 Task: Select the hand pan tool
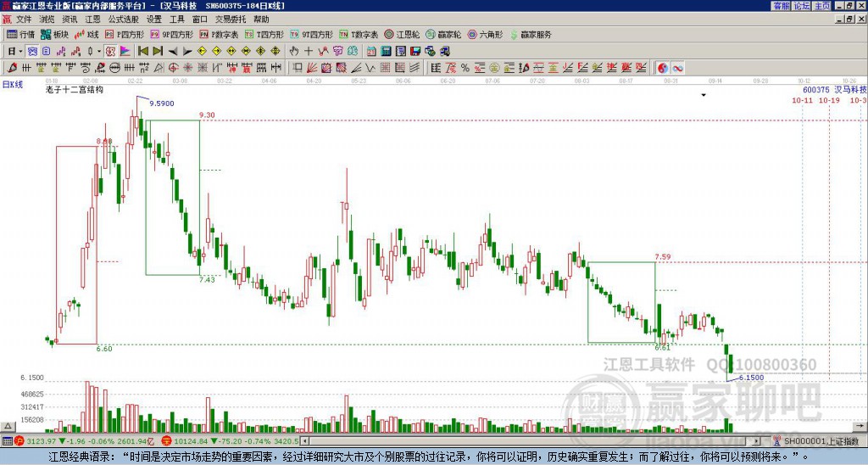[x=294, y=52]
